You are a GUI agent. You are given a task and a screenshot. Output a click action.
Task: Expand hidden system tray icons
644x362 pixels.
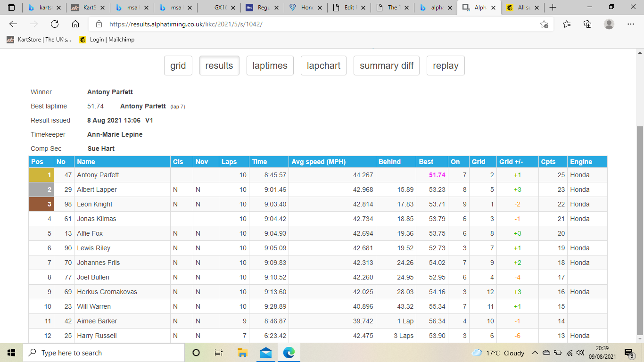(x=535, y=353)
